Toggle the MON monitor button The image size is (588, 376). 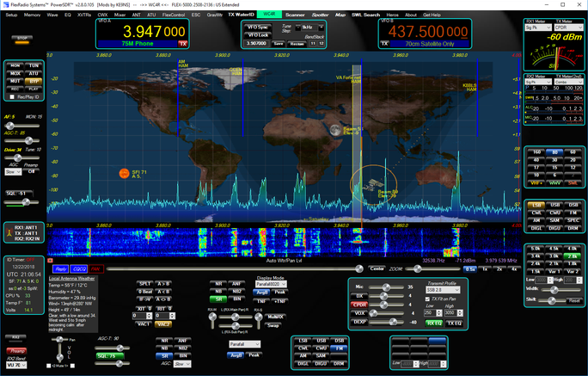click(x=15, y=65)
